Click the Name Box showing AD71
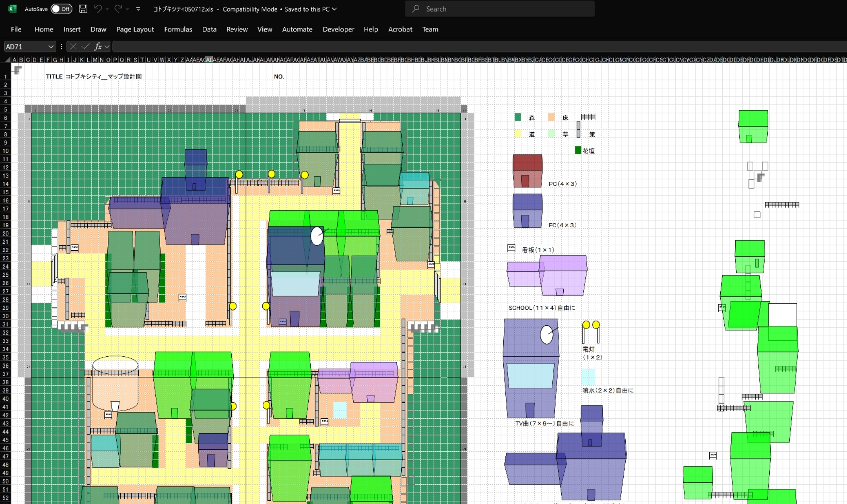 tap(25, 47)
